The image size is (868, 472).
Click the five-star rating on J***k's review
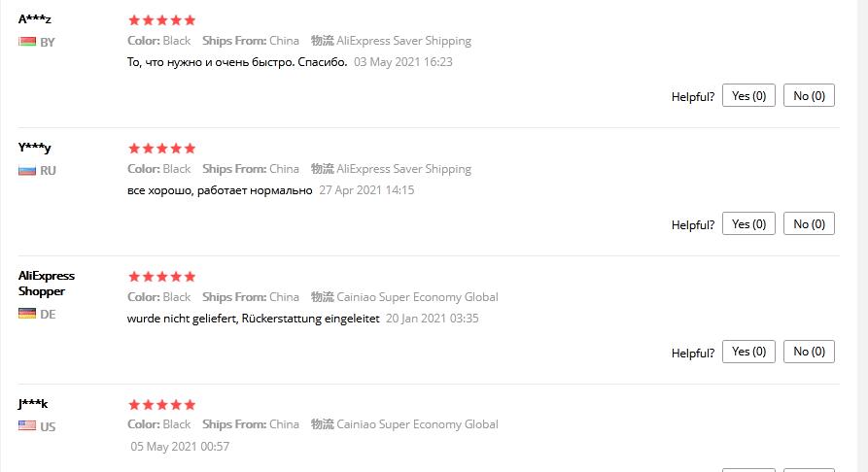pos(161,404)
